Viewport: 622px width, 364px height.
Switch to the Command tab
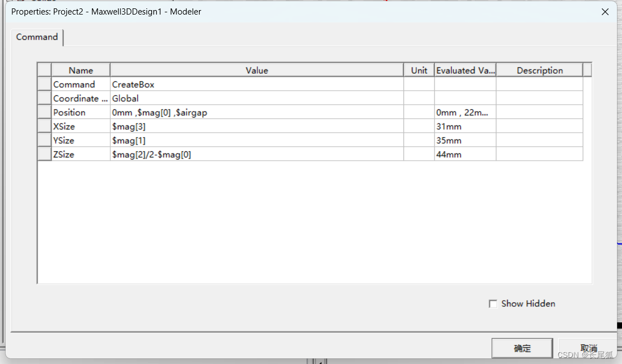tap(37, 37)
